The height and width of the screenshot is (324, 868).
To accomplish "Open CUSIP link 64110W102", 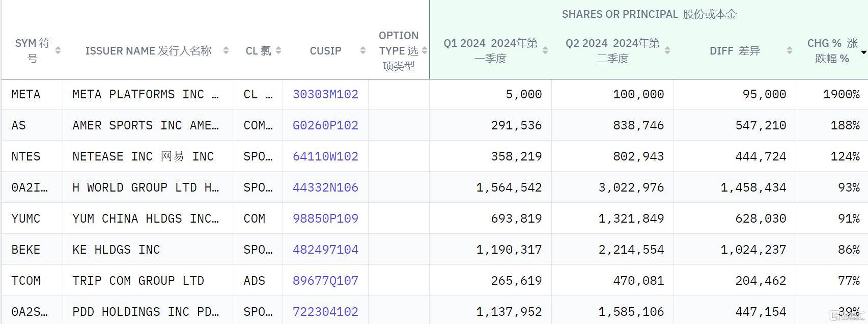I will 325,156.
